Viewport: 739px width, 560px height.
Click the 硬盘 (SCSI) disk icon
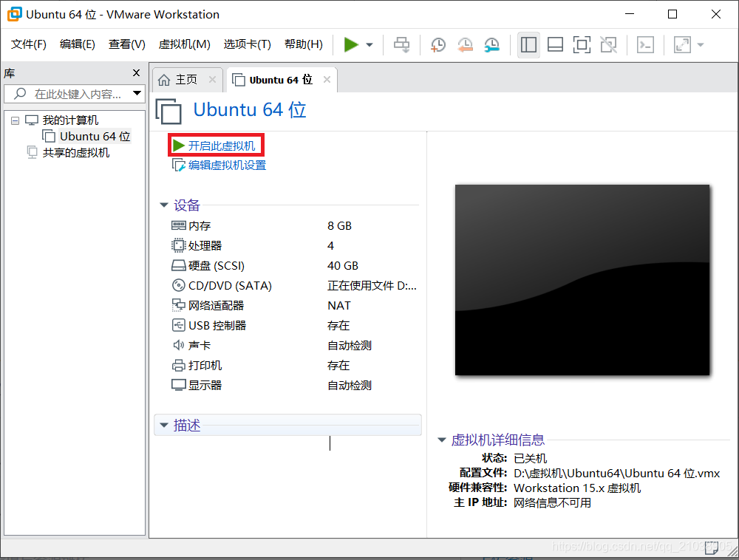[x=179, y=266]
